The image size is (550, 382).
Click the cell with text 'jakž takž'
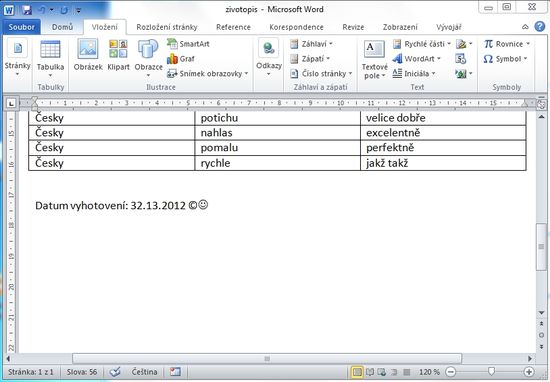point(443,163)
